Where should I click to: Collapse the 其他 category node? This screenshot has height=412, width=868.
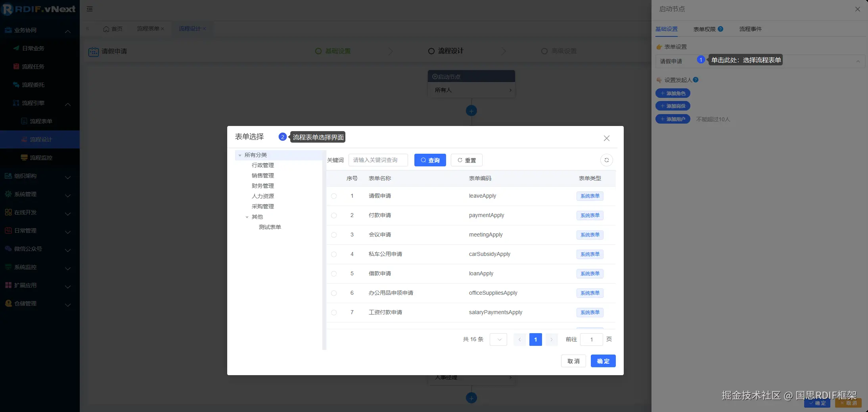[x=247, y=217]
